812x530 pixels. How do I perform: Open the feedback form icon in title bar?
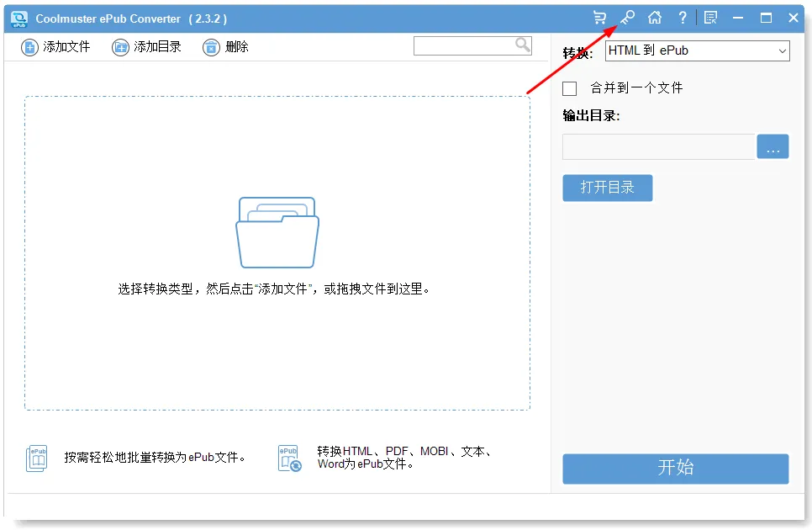710,19
